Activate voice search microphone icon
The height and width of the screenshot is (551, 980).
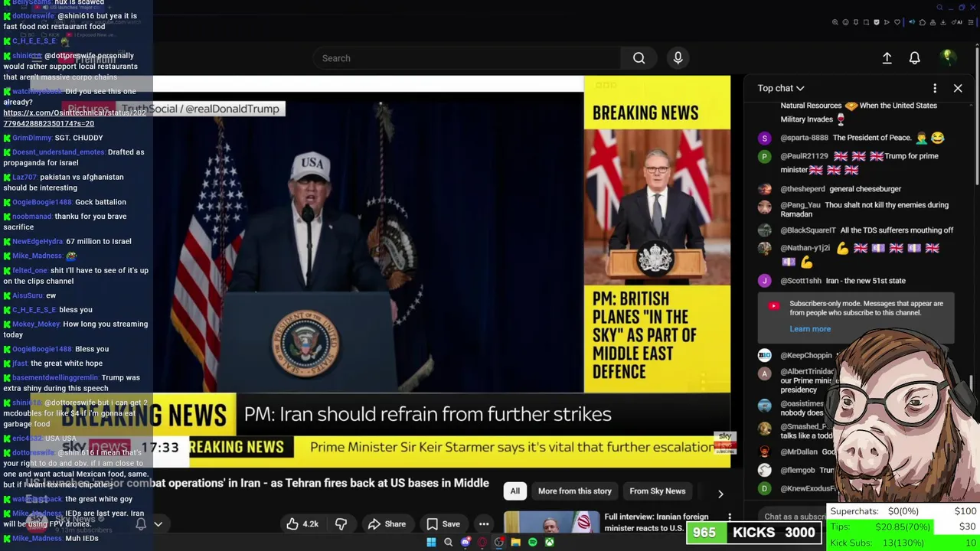click(678, 58)
